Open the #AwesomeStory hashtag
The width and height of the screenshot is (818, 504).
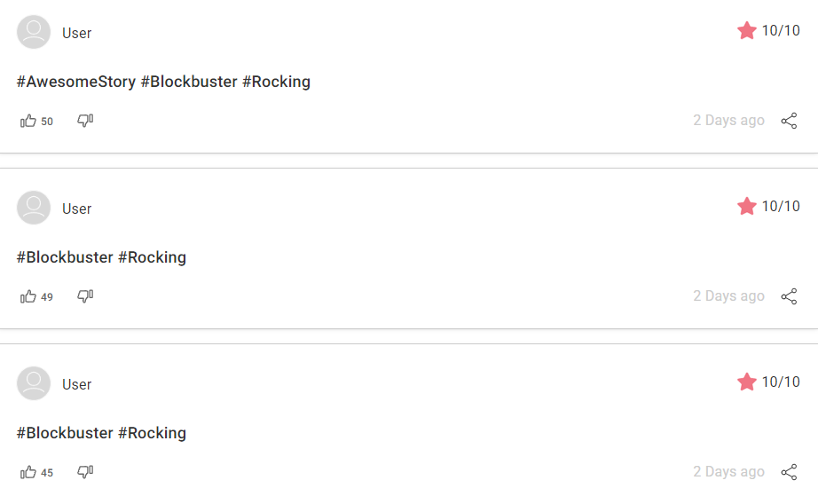(x=76, y=82)
